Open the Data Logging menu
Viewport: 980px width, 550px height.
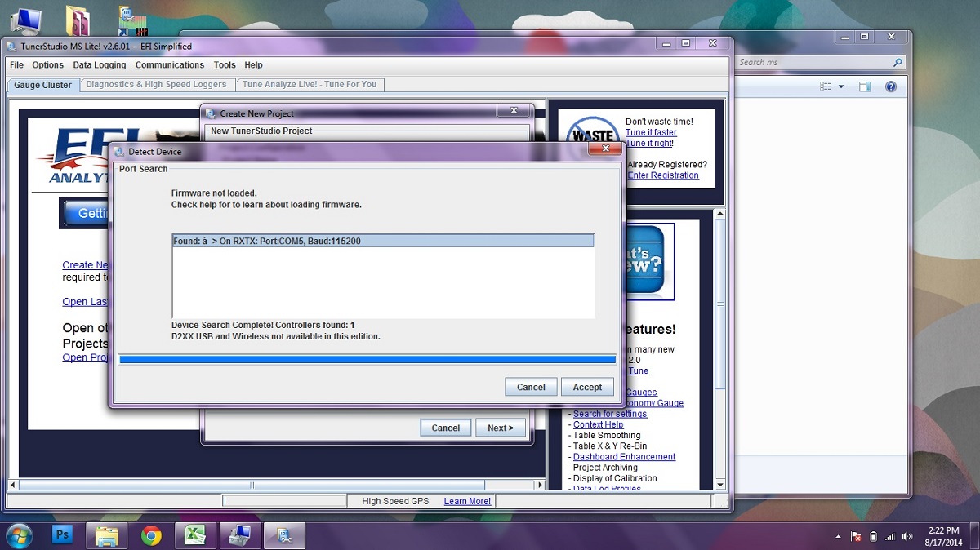[100, 65]
